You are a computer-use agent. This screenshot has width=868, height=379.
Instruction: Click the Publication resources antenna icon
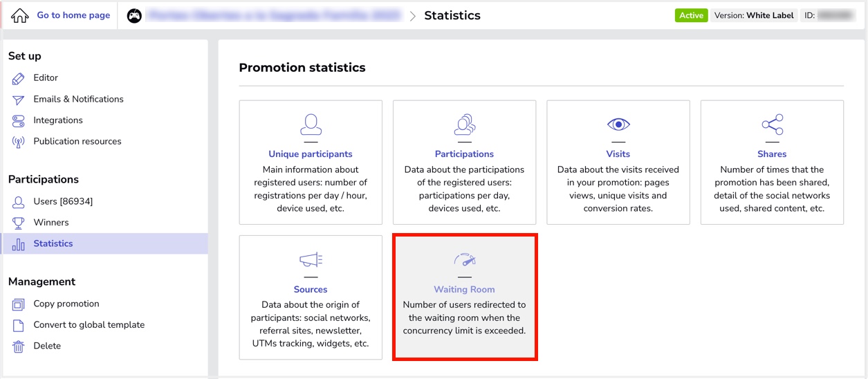point(19,142)
